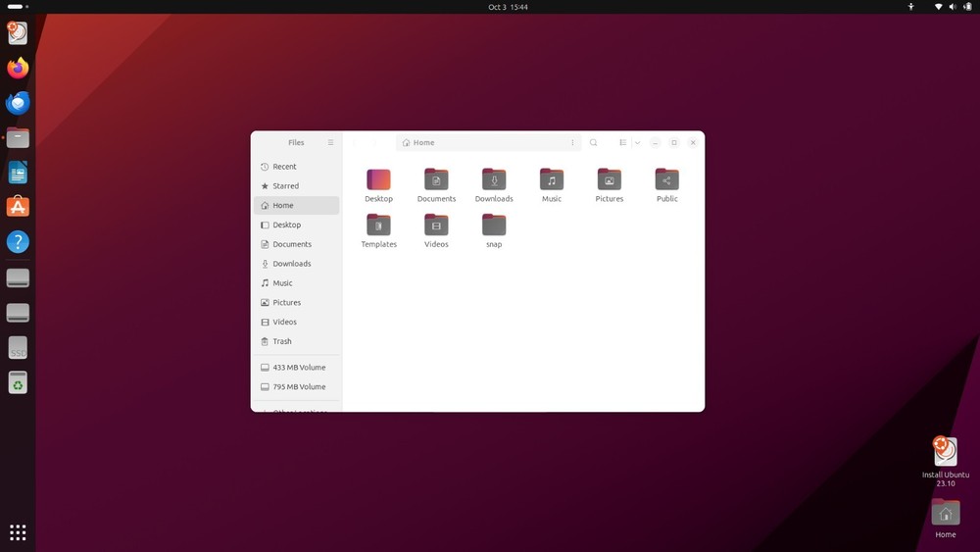The height and width of the screenshot is (552, 980).
Task: Open the Public folder icon
Action: pyautogui.click(x=666, y=180)
